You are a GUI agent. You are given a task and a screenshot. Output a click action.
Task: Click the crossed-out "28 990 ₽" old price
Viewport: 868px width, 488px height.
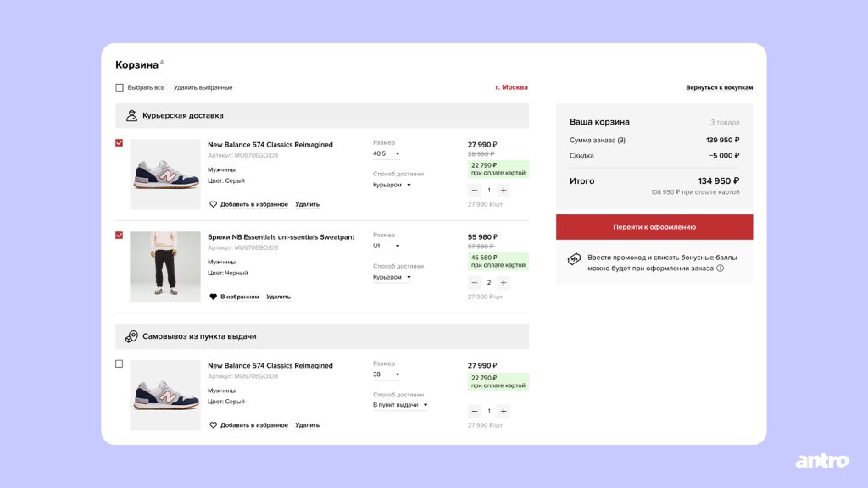481,154
